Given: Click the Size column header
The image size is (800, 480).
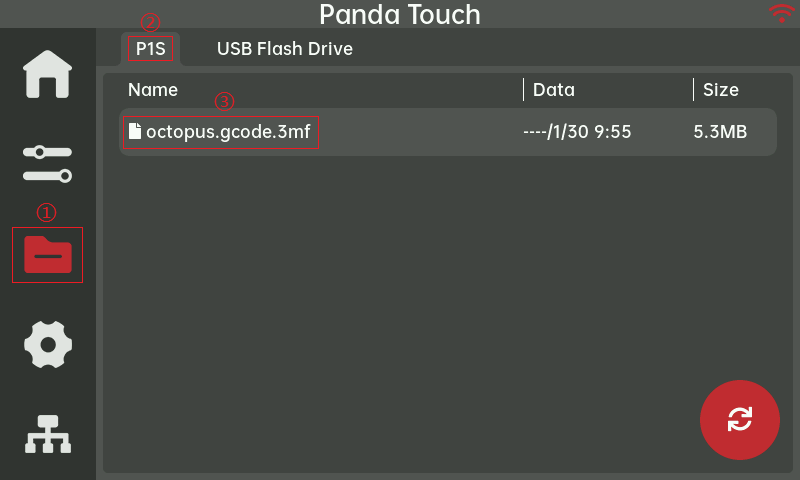Looking at the screenshot, I should coord(721,90).
